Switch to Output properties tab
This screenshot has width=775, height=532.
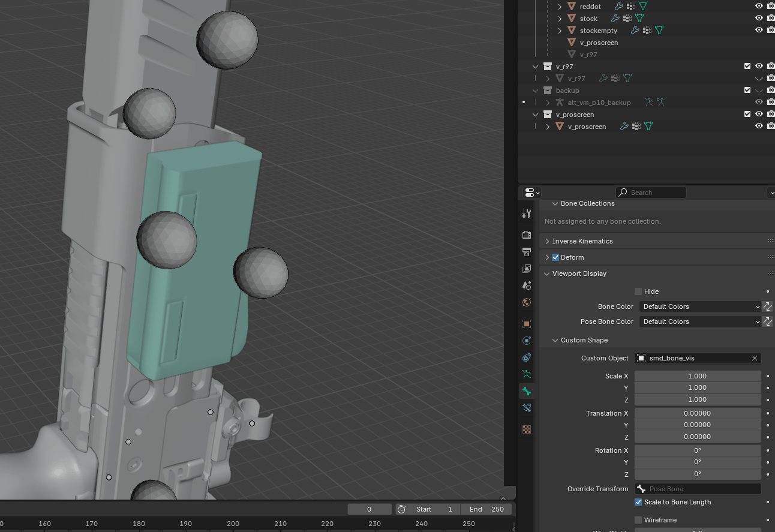527,252
